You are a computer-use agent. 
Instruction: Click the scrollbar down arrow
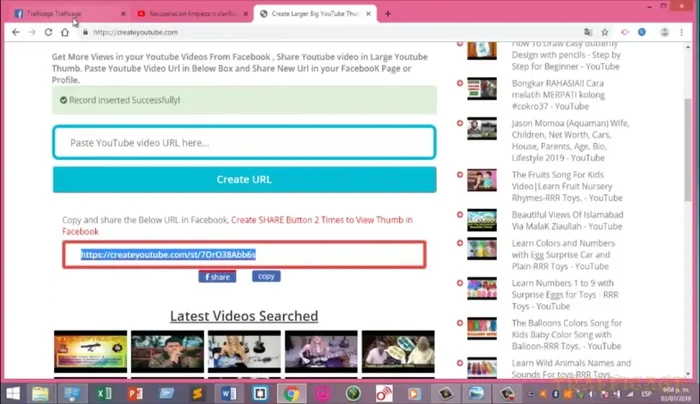(688, 374)
